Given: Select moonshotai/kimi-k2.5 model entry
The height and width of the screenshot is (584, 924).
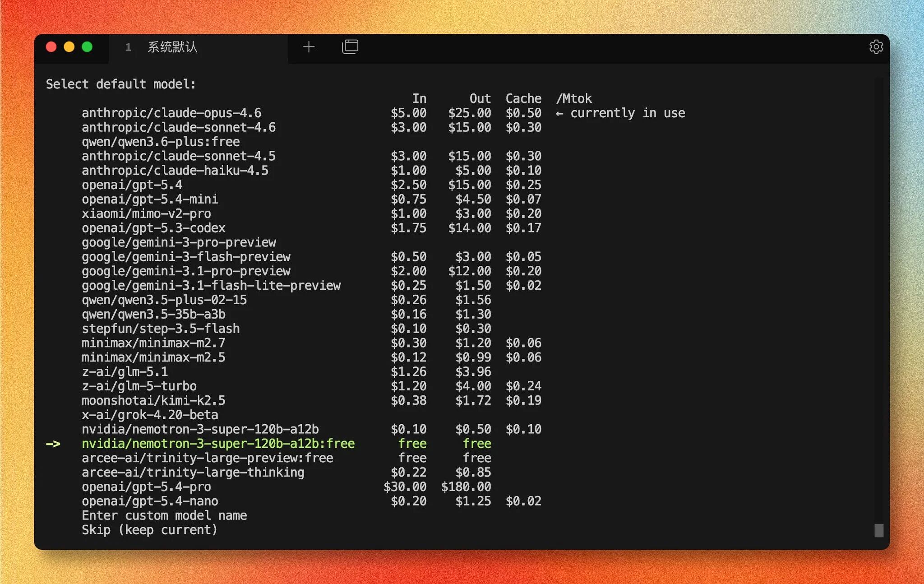Looking at the screenshot, I should 153,400.
